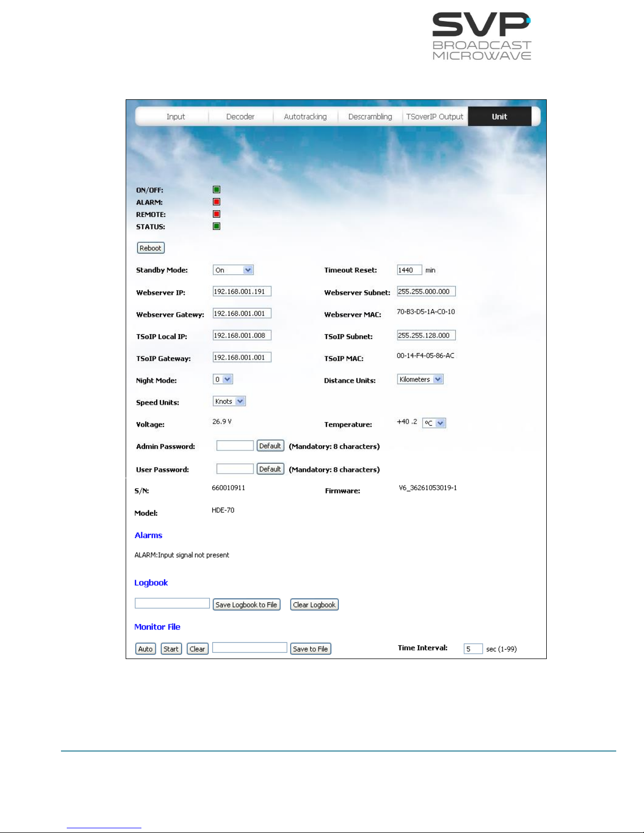Screen dimensions: 644x833
Task: Click the Clear Logbook button
Action: 314,605
